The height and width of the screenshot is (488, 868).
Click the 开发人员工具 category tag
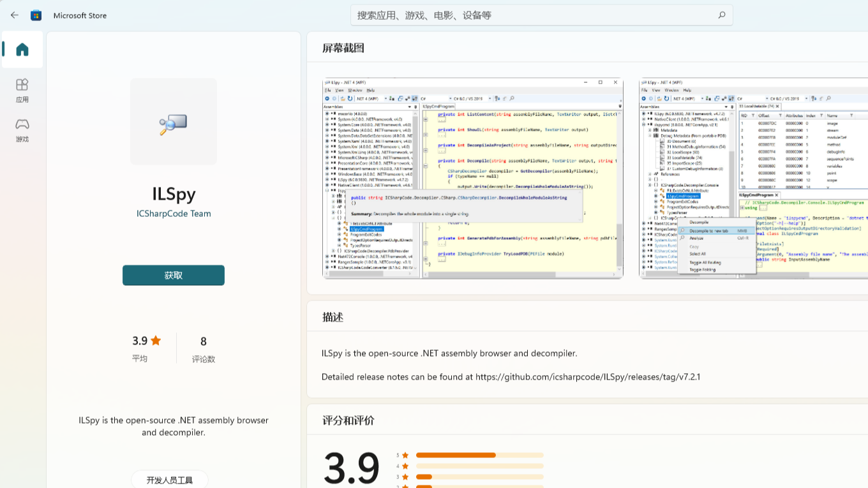170,480
